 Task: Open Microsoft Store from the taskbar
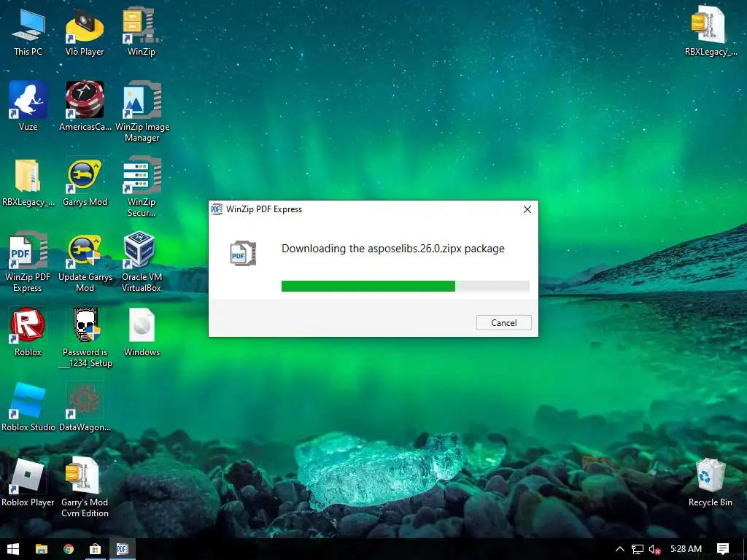tap(96, 549)
